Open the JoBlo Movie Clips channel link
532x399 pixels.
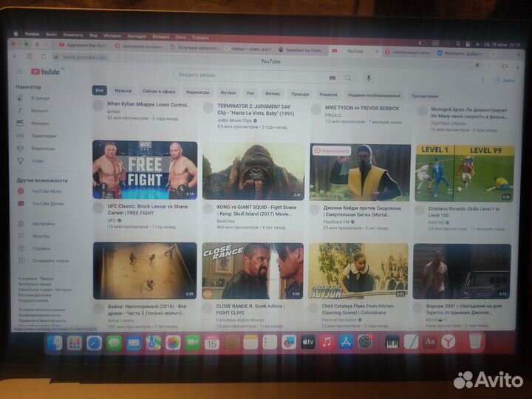pos(234,120)
